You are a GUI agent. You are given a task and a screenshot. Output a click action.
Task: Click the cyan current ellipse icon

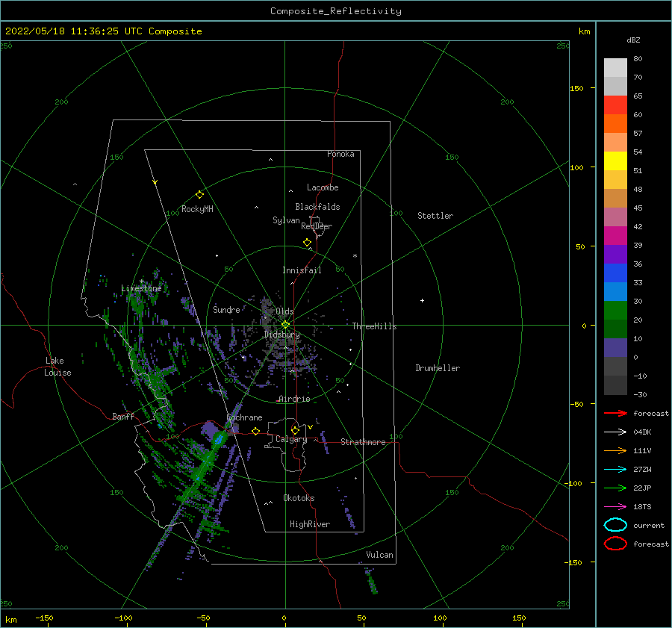[x=615, y=525]
